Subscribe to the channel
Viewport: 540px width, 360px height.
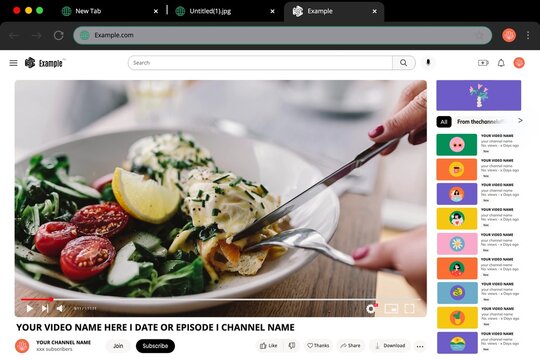point(155,346)
